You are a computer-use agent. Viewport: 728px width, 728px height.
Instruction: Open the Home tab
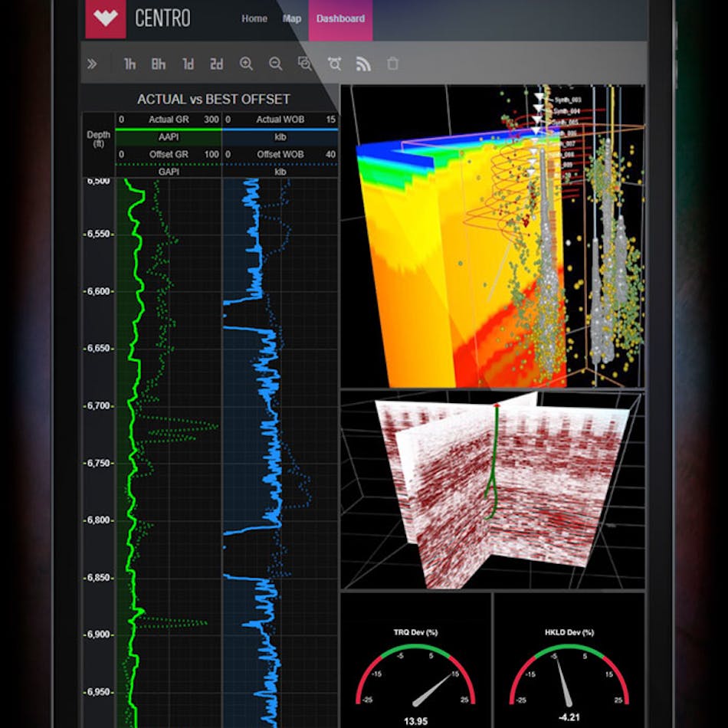click(x=254, y=18)
